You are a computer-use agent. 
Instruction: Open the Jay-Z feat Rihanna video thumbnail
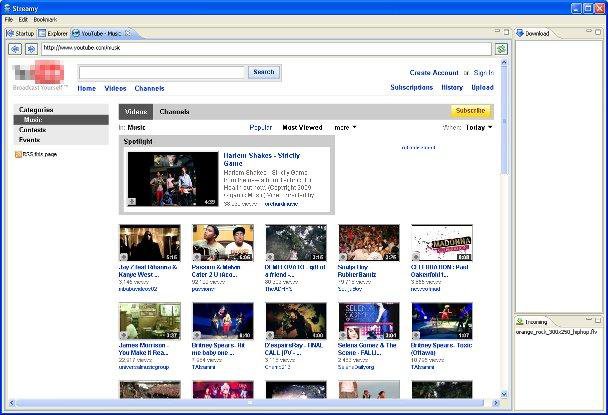click(150, 243)
